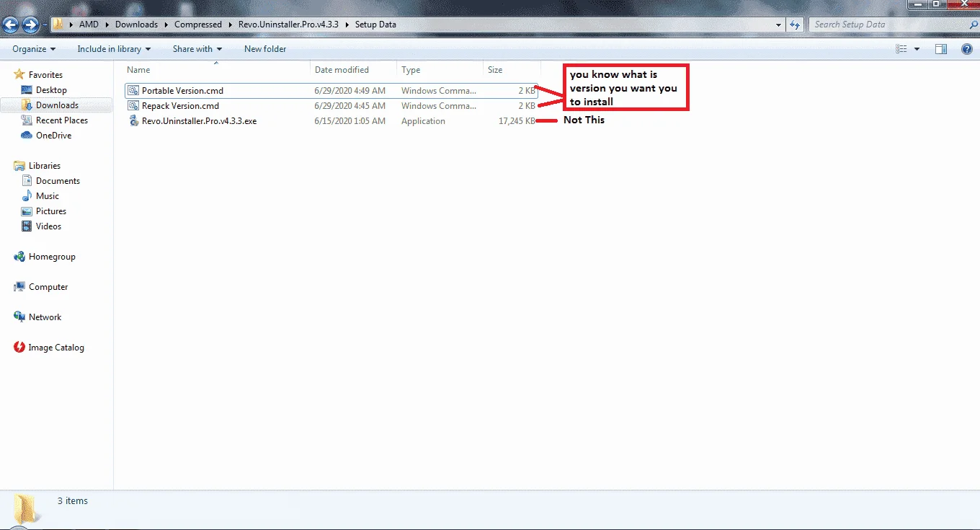This screenshot has width=980, height=530.
Task: Open Homegroup in the navigation pane
Action: pos(52,257)
